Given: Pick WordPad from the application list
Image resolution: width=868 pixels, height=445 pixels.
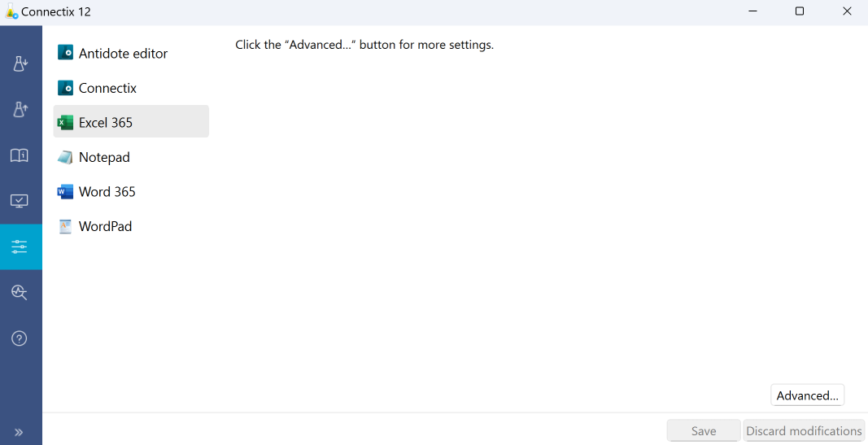Looking at the screenshot, I should [x=105, y=226].
